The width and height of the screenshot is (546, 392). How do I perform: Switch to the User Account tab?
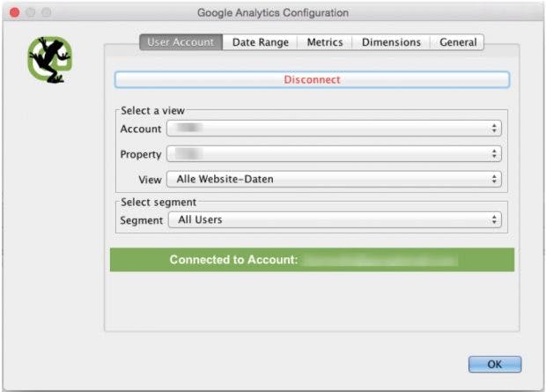pyautogui.click(x=181, y=42)
